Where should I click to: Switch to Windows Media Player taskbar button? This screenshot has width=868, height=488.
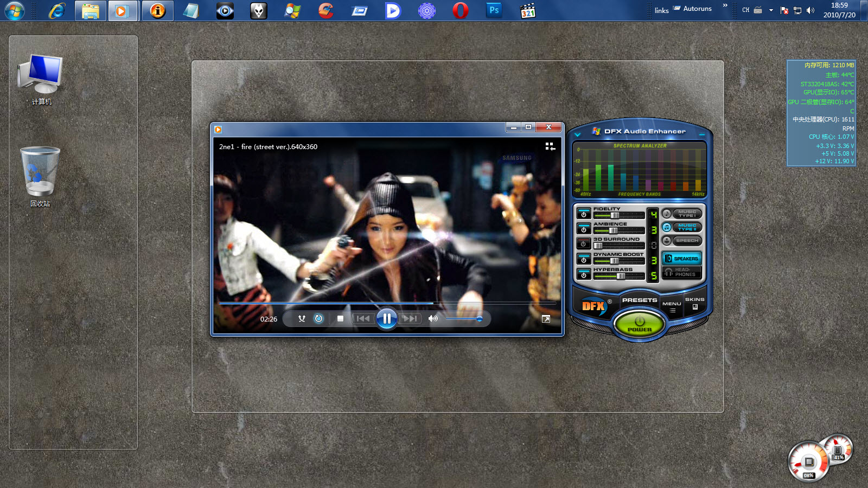pos(123,10)
